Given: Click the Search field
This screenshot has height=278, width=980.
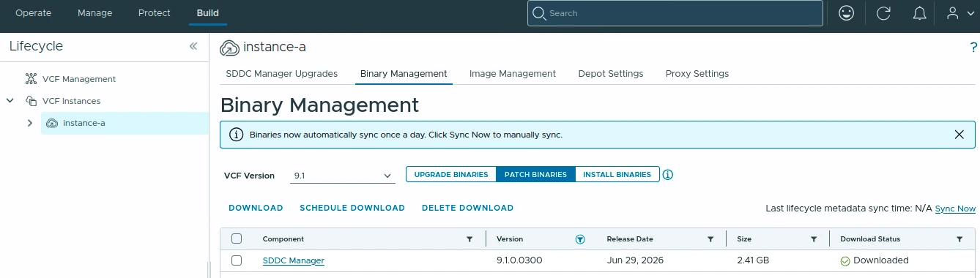Looking at the screenshot, I should [675, 13].
